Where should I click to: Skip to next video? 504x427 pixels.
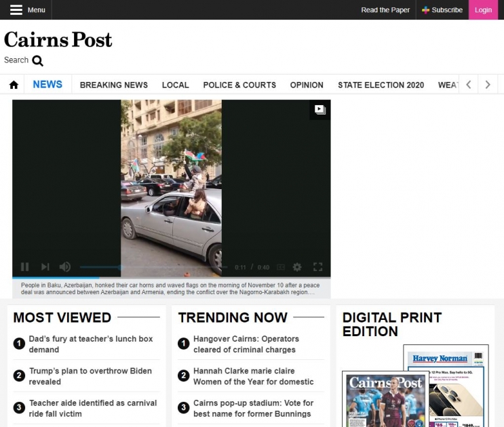pyautogui.click(x=45, y=267)
